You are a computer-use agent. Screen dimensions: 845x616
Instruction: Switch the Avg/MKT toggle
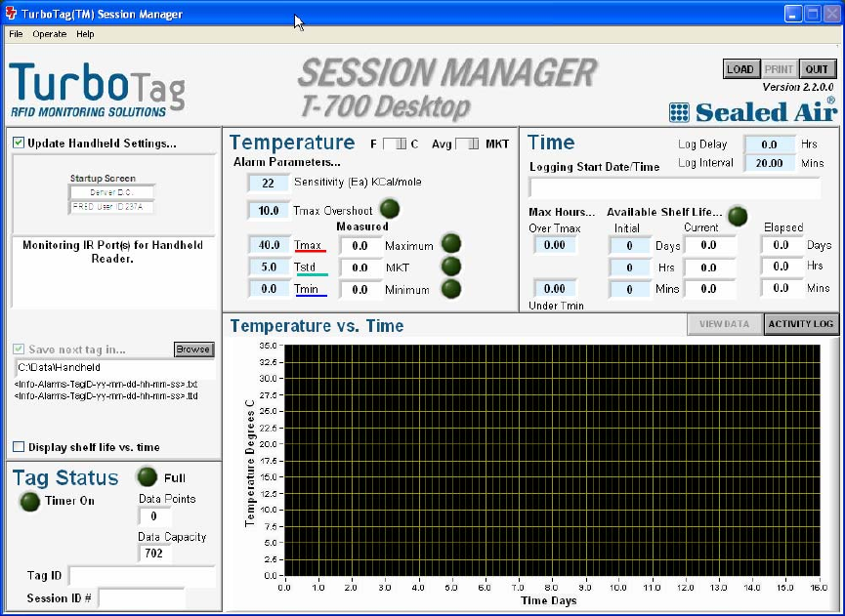[x=467, y=144]
